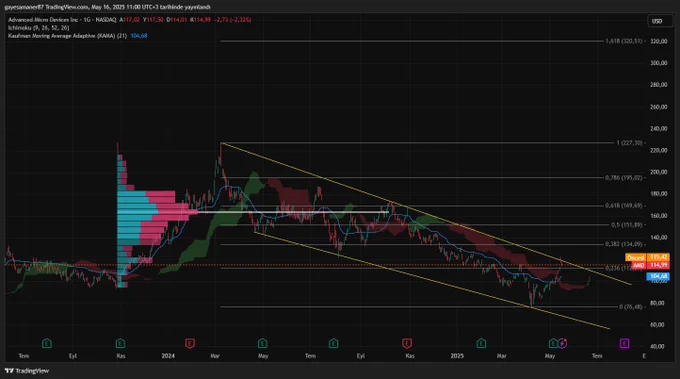
Task: Click the 300,00 price axis tick
Action: click(x=658, y=63)
